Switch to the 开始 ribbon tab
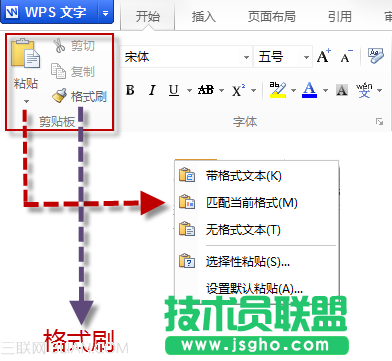 [148, 16]
